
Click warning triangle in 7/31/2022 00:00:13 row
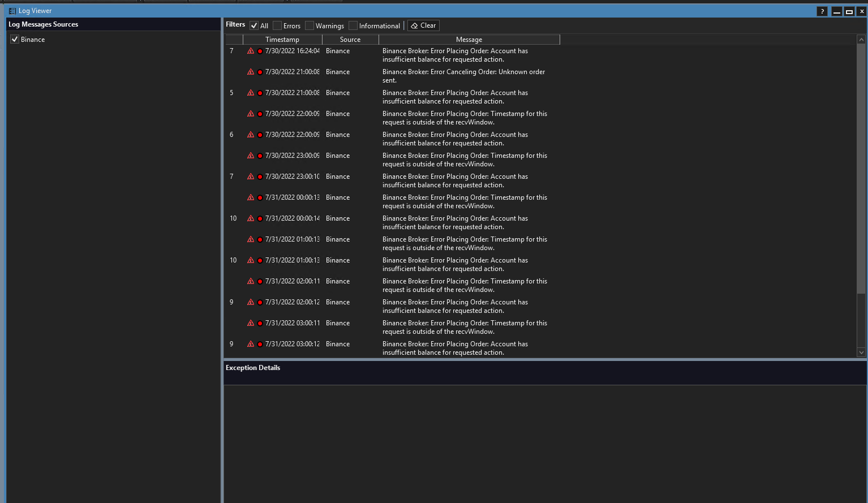pos(251,197)
